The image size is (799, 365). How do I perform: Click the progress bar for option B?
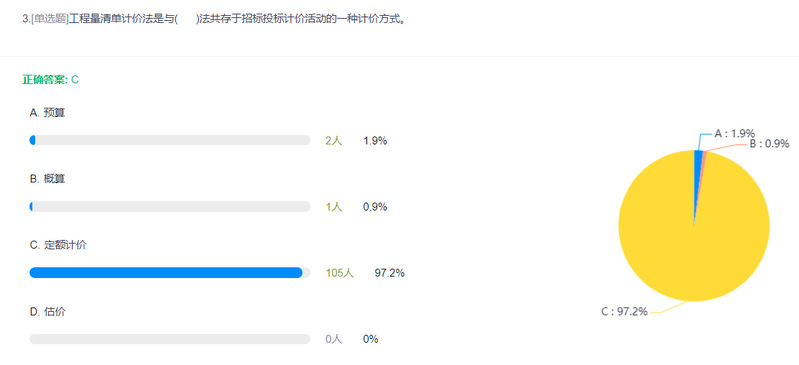click(170, 206)
